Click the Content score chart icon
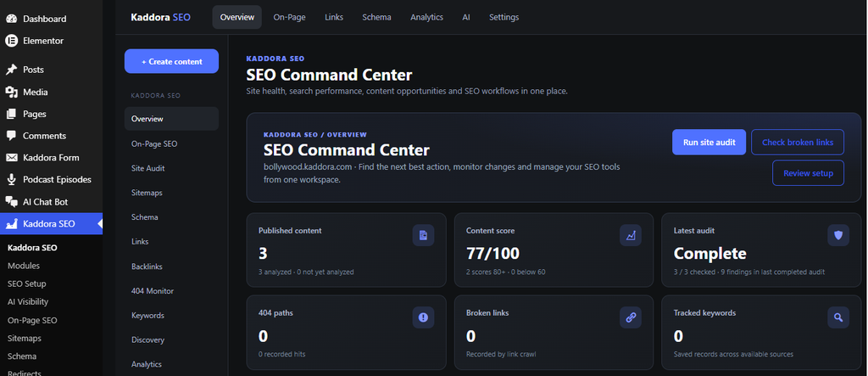Screen dimensions: 868x376 (x=631, y=235)
